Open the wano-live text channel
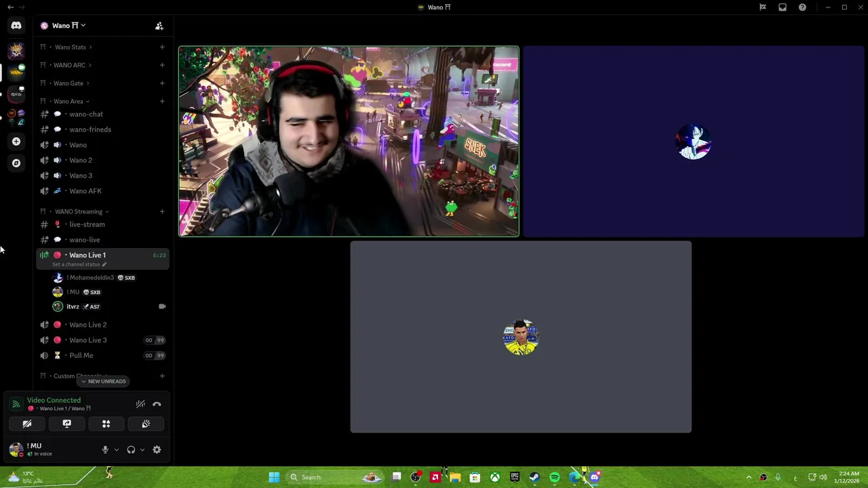868x488 pixels. point(102,240)
